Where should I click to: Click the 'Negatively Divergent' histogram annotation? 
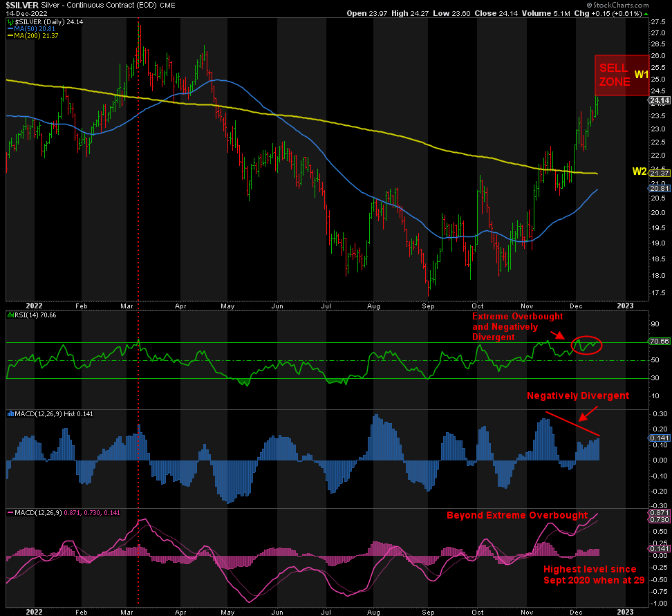coord(578,395)
